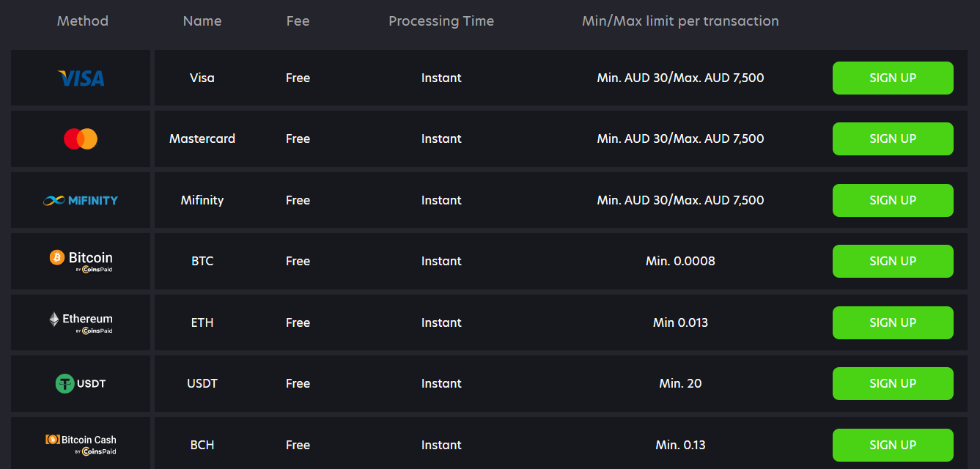Click the Fee column header
Screen dimensions: 980x469
coord(298,21)
